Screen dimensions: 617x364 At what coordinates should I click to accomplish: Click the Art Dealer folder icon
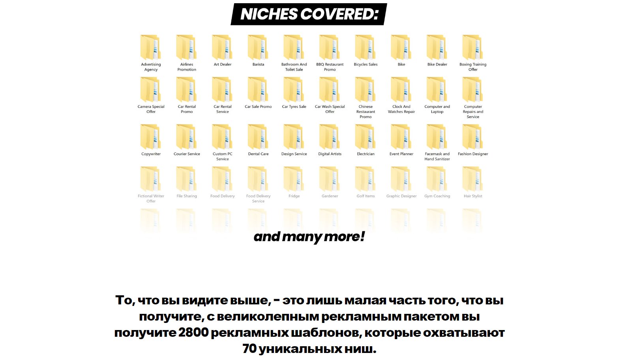pyautogui.click(x=222, y=47)
